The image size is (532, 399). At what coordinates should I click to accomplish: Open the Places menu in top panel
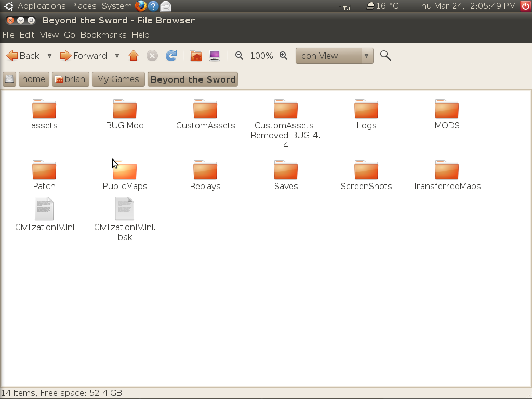[x=84, y=6]
